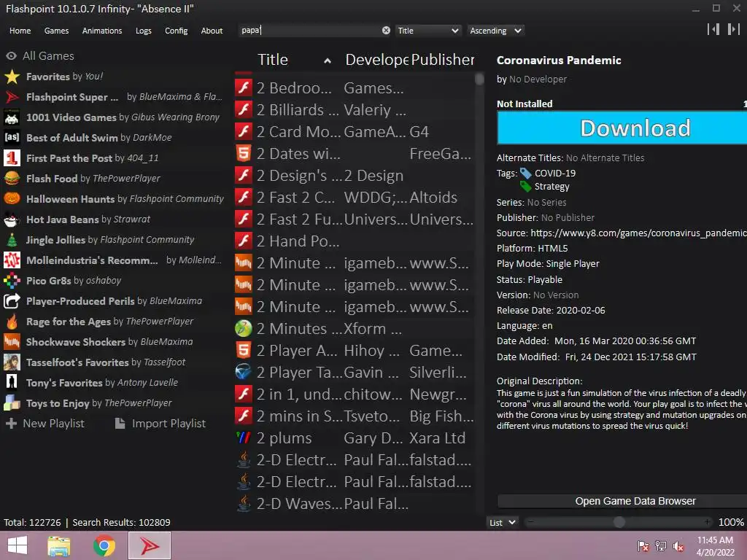This screenshot has width=747, height=560.
Task: Click the Unity icon beside 2 Minutes
Action: [244, 329]
